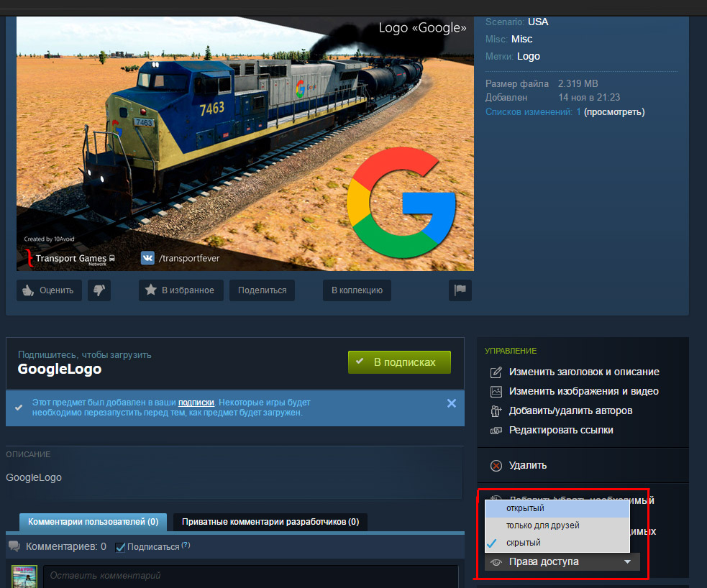Click the star icon in В избранное
This screenshot has width=707, height=588.
pos(150,290)
